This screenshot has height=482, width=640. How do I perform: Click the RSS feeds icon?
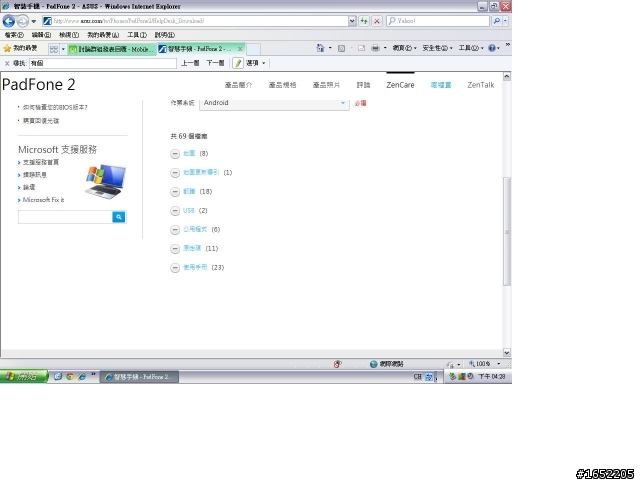[342, 49]
